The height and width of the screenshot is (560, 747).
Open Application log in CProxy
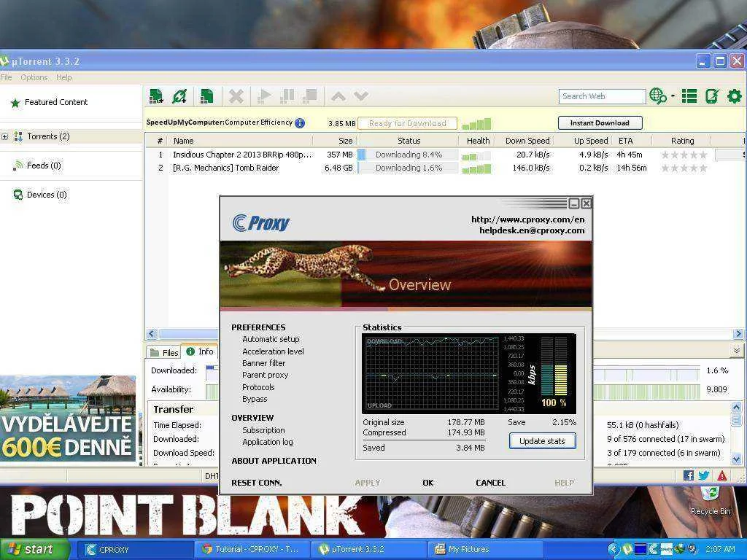coord(267,442)
